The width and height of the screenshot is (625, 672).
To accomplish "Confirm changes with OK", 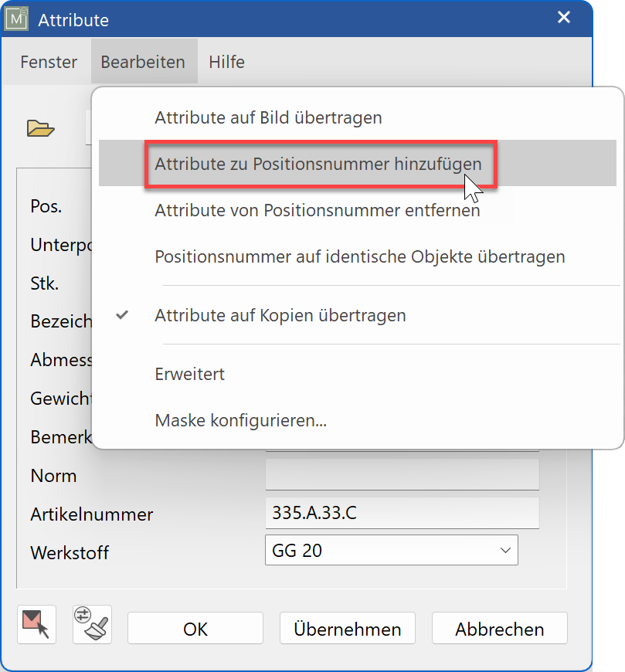I will tap(195, 628).
